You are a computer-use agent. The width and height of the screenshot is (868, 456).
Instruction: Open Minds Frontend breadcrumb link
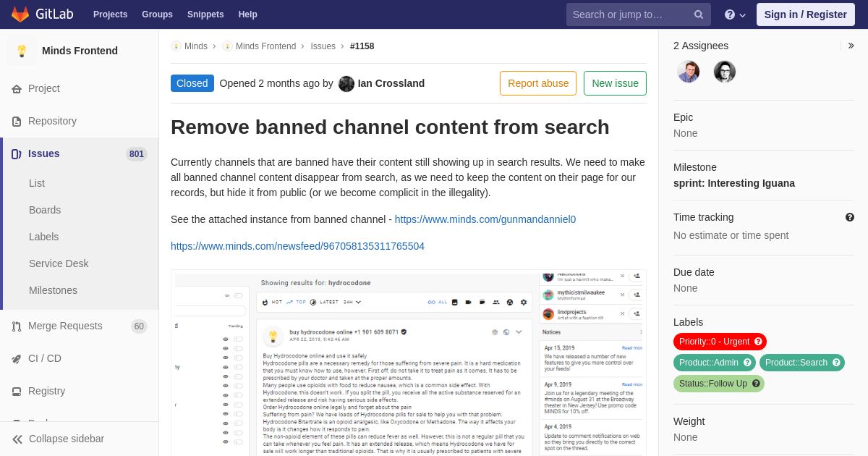point(265,46)
